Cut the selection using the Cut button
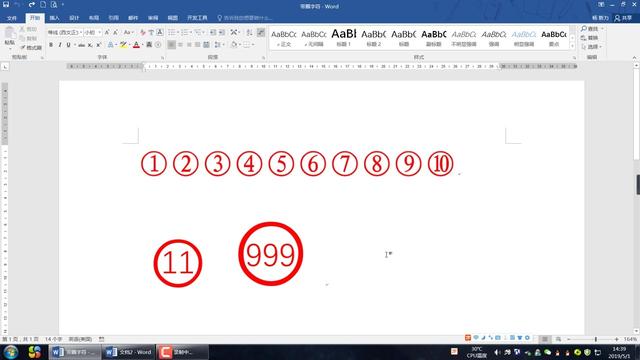The image size is (640, 360). coord(29,29)
